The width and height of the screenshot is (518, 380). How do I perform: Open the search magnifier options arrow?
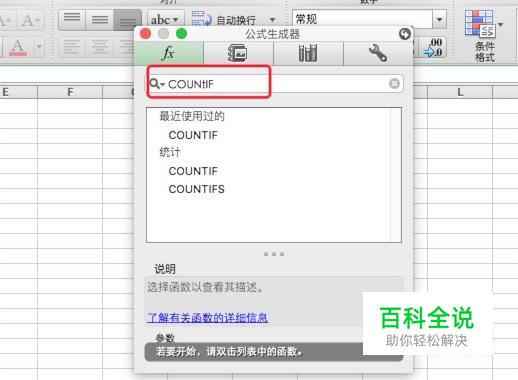(156, 84)
